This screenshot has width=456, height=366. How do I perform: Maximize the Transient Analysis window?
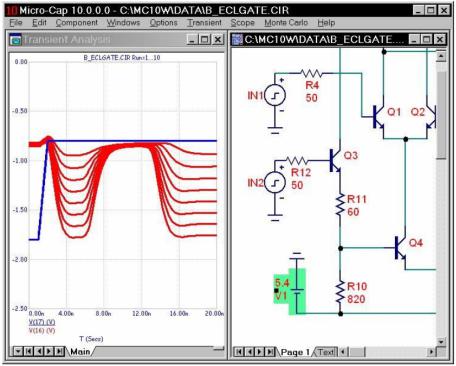(x=205, y=40)
